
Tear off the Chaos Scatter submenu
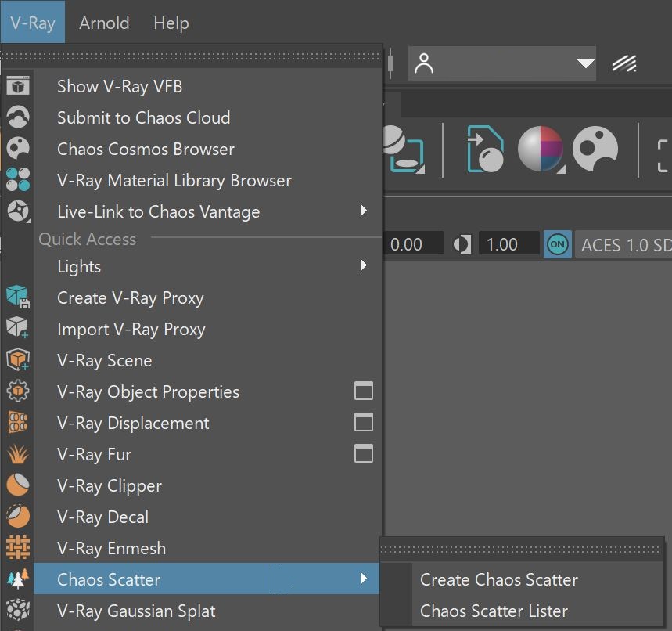(x=522, y=549)
